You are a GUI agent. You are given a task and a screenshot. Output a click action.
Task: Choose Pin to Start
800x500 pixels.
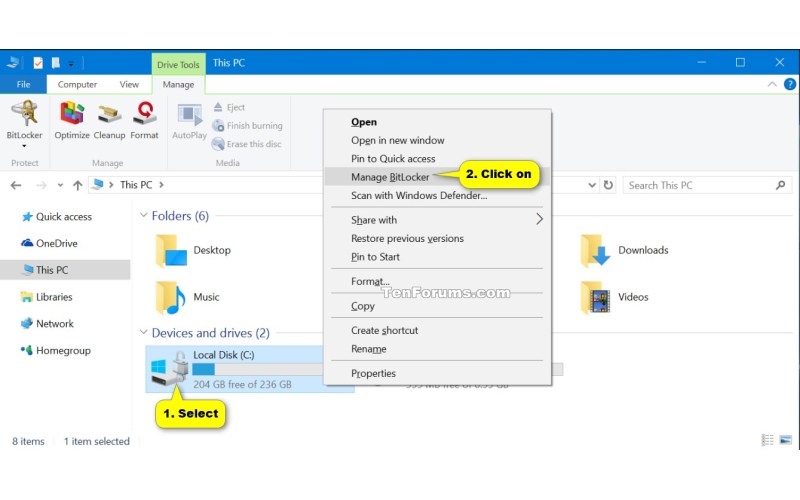pos(437,257)
